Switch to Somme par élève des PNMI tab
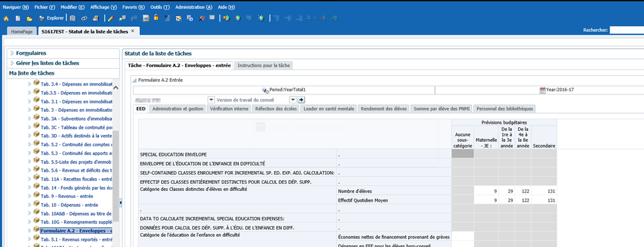This screenshot has height=247, width=644. pyautogui.click(x=442, y=109)
